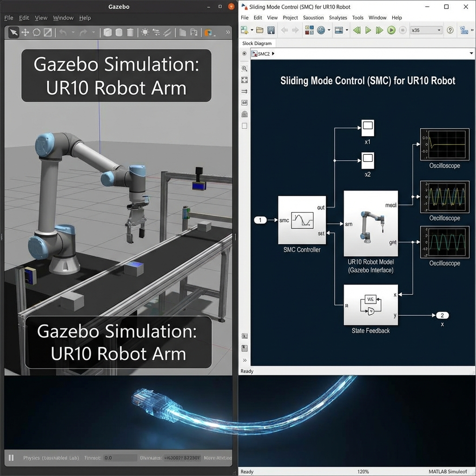Screen dimensions: 476x476
Task: Click the model configuration globe icon
Action: pyautogui.click(x=321, y=30)
